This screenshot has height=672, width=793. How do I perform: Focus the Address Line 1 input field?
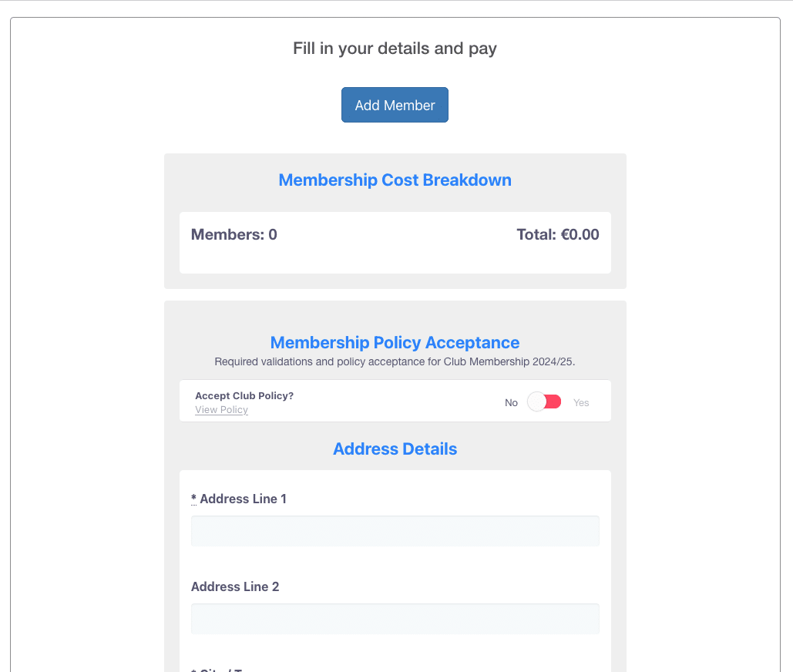coord(395,531)
